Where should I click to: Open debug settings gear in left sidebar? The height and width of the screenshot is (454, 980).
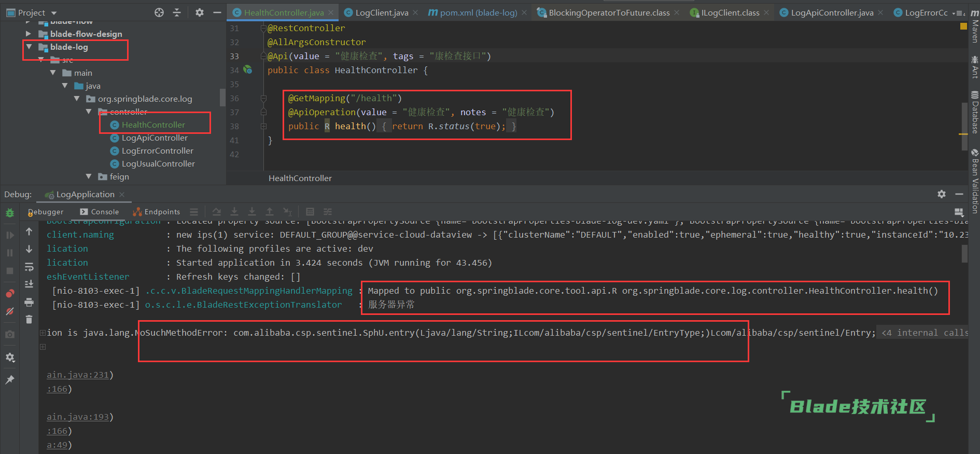(10, 357)
